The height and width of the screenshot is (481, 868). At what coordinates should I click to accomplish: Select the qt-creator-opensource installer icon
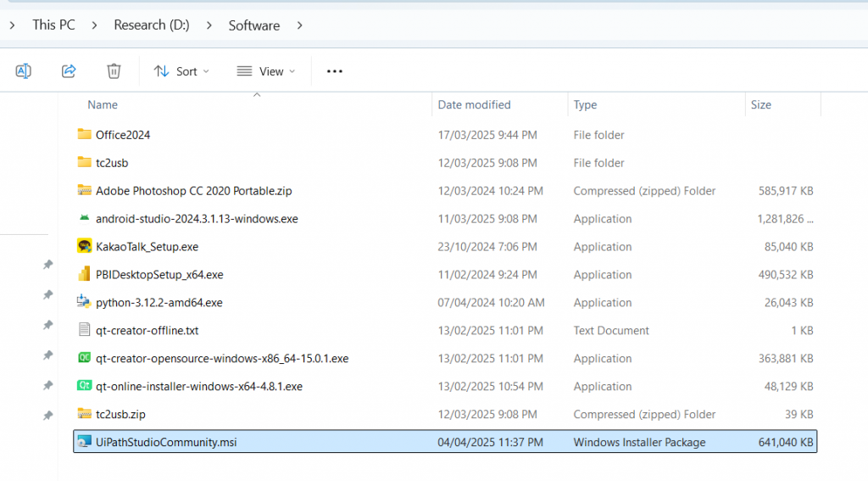[x=84, y=357]
